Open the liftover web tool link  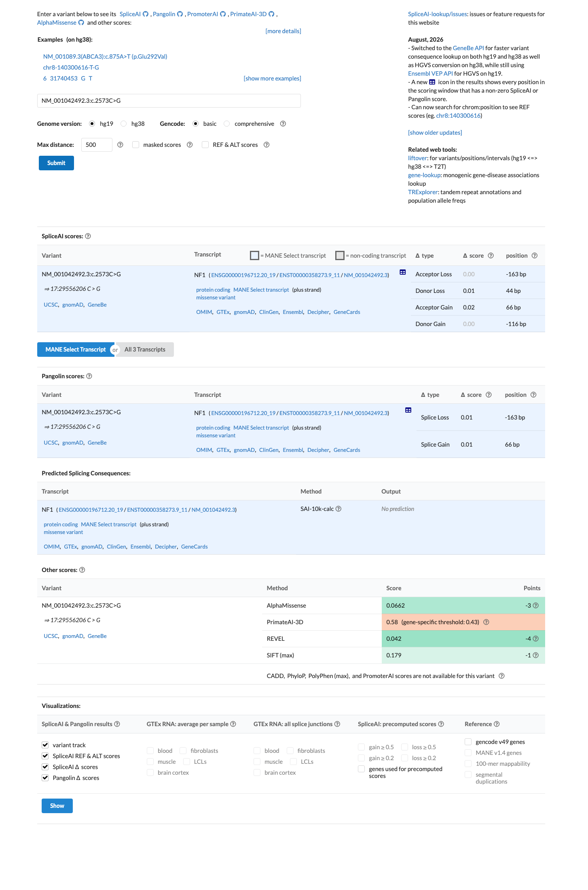[417, 158]
